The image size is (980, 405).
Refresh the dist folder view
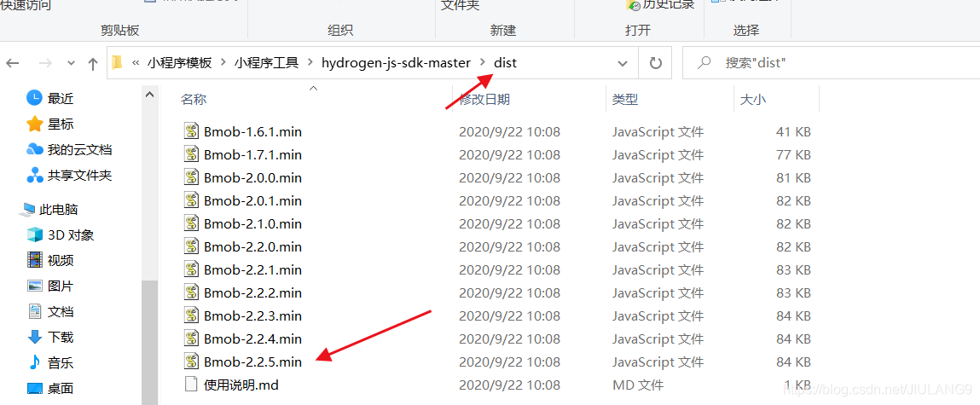pos(655,63)
